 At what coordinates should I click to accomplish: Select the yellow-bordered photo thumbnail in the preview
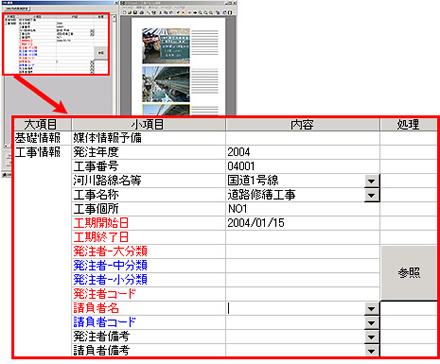click(166, 110)
